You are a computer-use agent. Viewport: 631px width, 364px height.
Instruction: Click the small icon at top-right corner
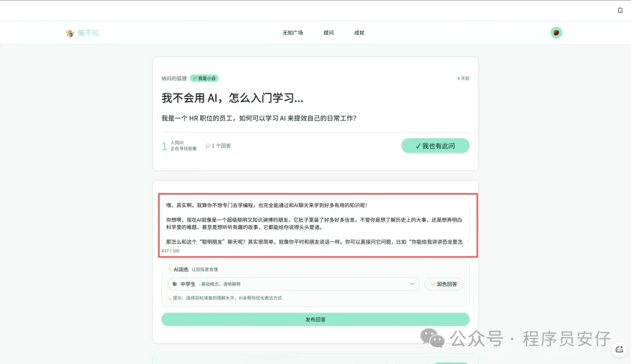620,11
